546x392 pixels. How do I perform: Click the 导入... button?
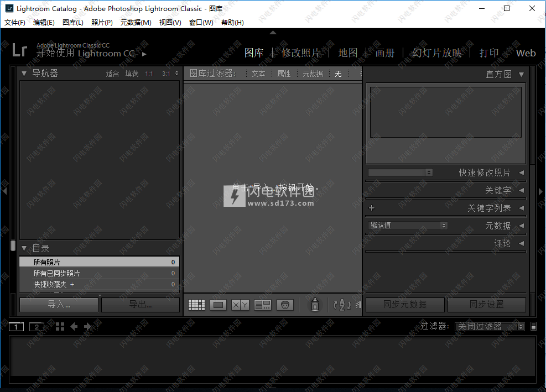[59, 305]
